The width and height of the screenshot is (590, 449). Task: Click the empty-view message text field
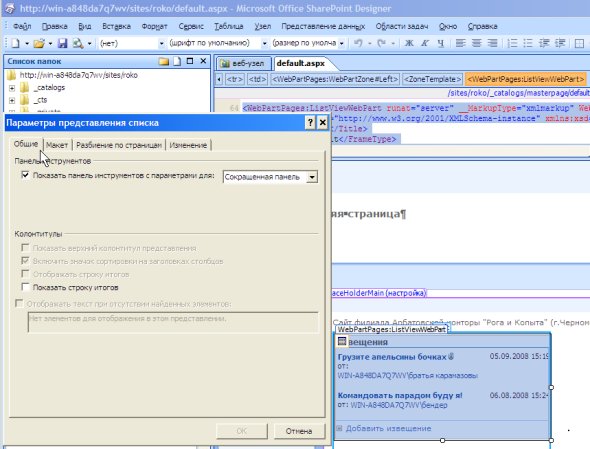tap(173, 322)
